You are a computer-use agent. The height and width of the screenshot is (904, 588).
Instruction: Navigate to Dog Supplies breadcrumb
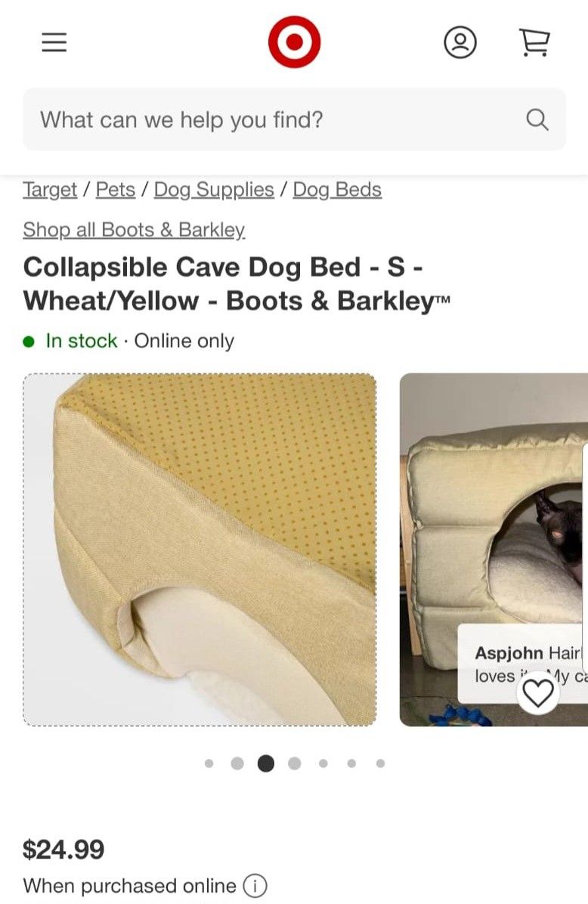(214, 190)
